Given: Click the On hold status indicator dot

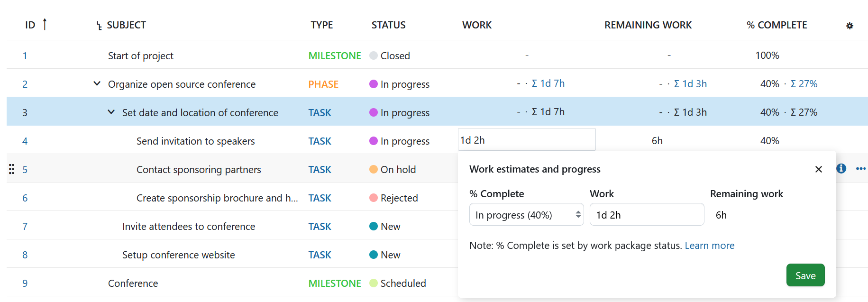Looking at the screenshot, I should coord(374,169).
